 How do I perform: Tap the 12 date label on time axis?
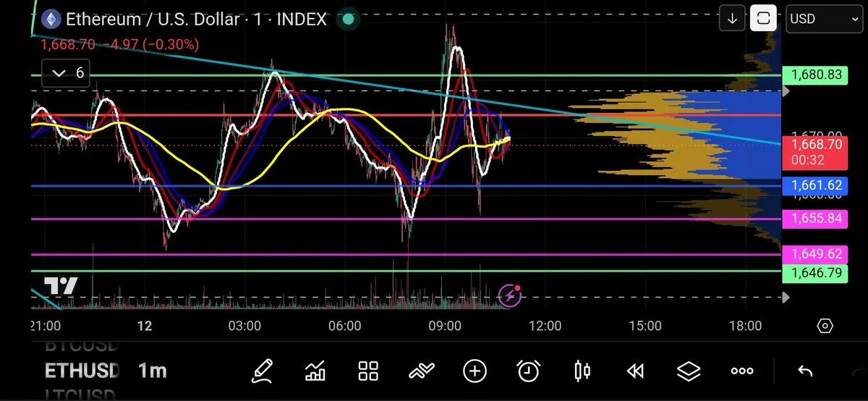(x=145, y=326)
